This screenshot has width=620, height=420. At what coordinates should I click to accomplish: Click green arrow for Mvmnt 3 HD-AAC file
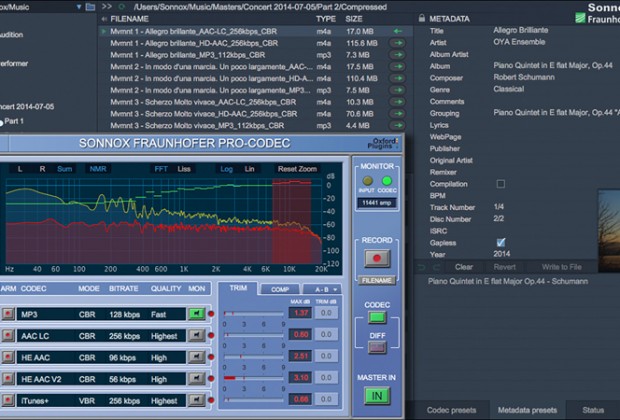pos(398,114)
